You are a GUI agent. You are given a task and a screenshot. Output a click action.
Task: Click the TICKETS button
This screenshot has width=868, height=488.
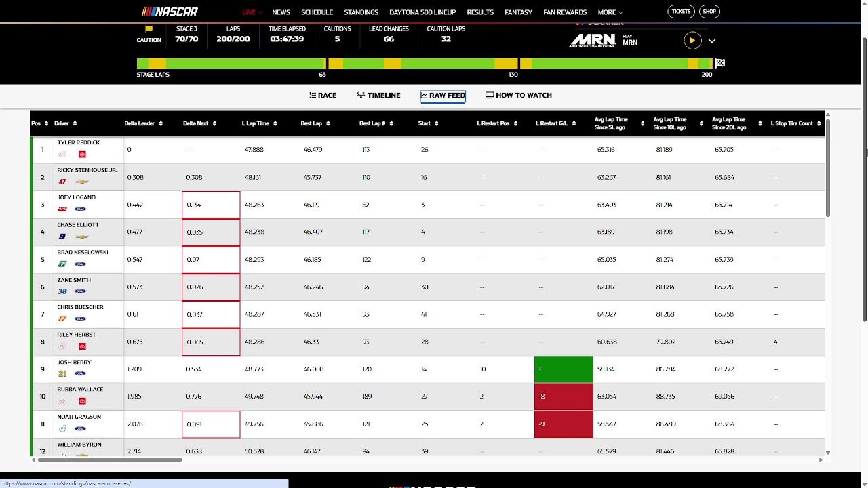click(681, 12)
